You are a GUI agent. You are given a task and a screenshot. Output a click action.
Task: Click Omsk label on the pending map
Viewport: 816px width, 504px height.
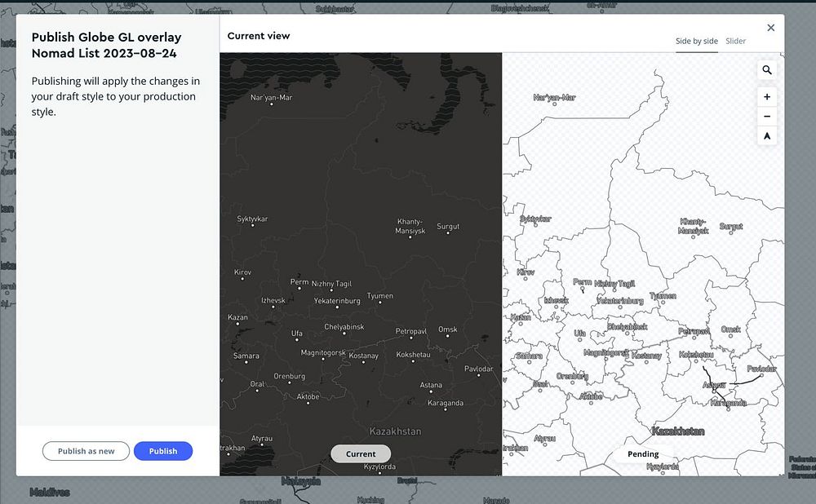point(730,329)
